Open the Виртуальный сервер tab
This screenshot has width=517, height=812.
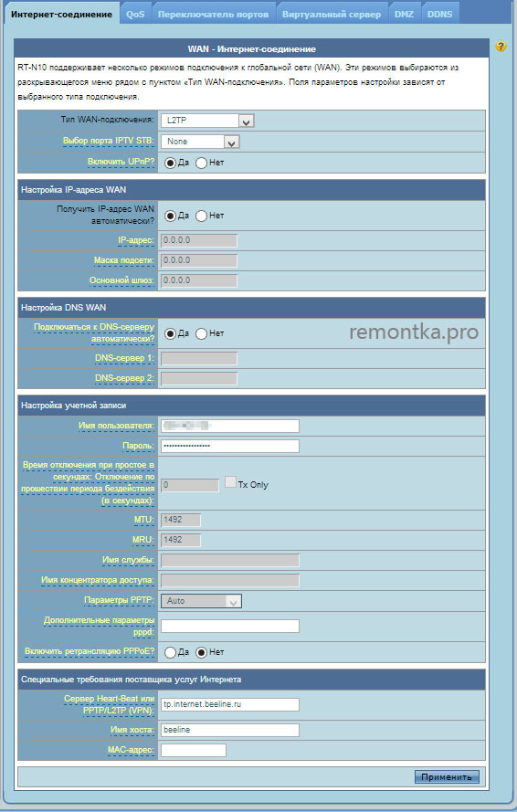click(x=332, y=14)
